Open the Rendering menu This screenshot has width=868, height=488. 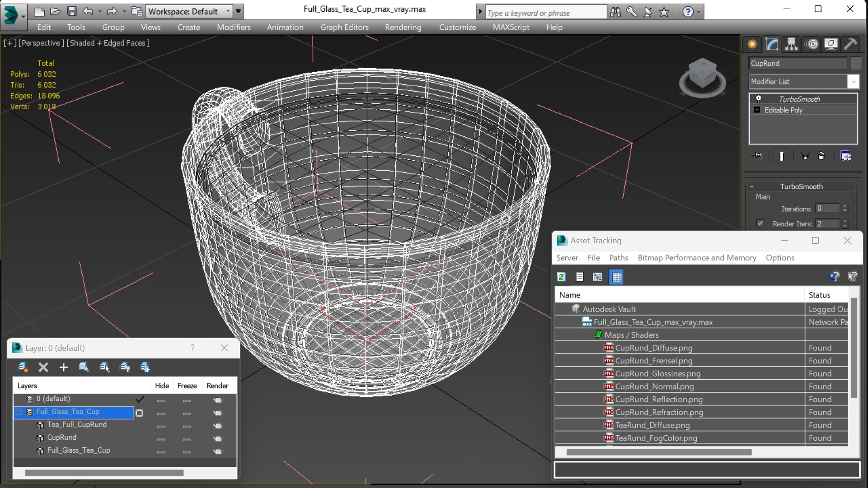(x=403, y=27)
